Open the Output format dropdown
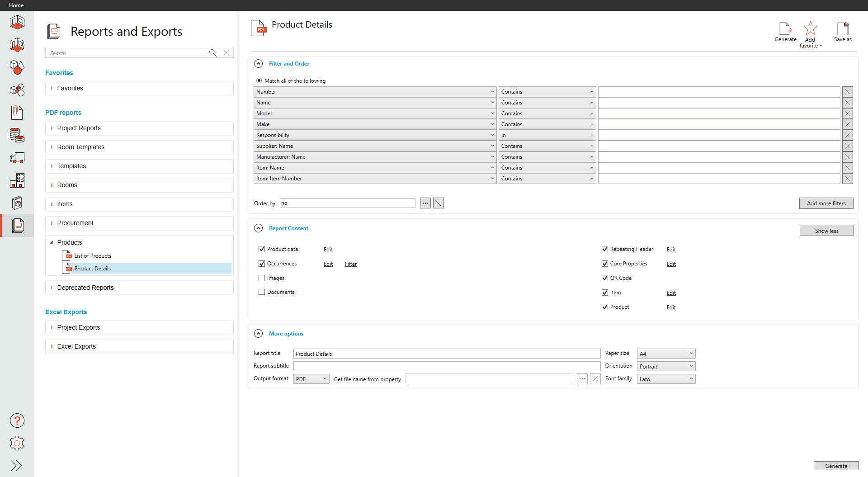This screenshot has height=477, width=868. click(x=311, y=379)
